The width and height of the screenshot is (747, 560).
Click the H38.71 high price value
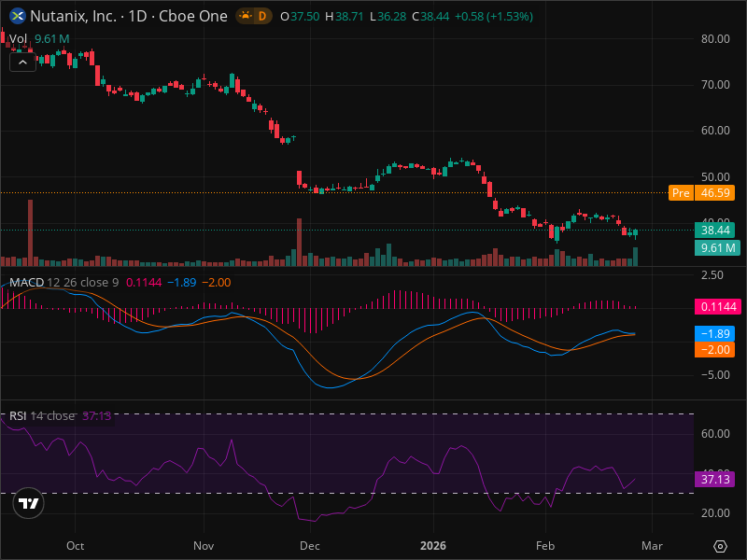pyautogui.click(x=344, y=16)
